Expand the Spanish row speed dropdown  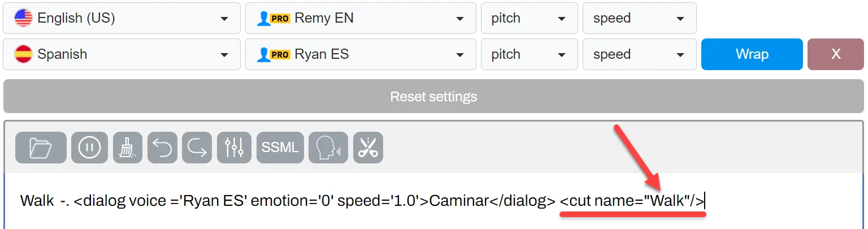(640, 54)
